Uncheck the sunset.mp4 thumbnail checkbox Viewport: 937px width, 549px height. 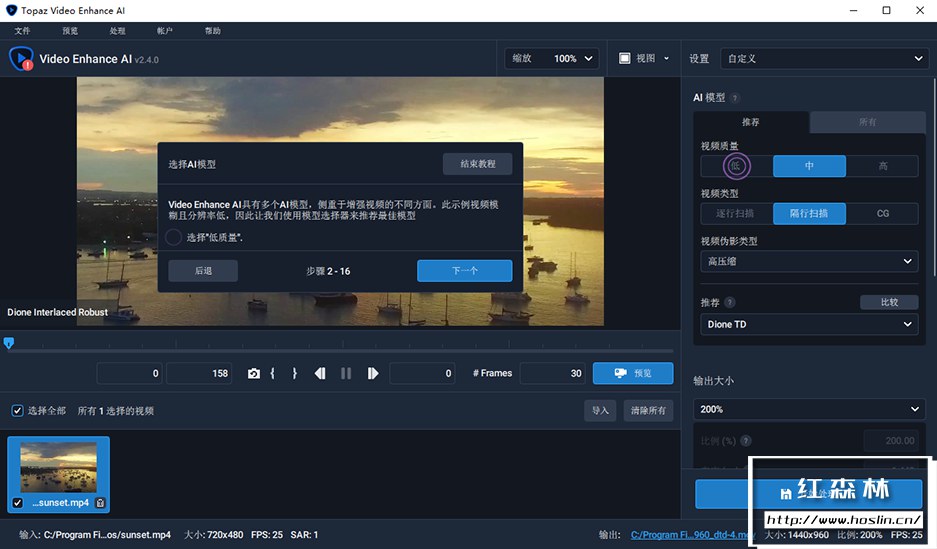17,503
